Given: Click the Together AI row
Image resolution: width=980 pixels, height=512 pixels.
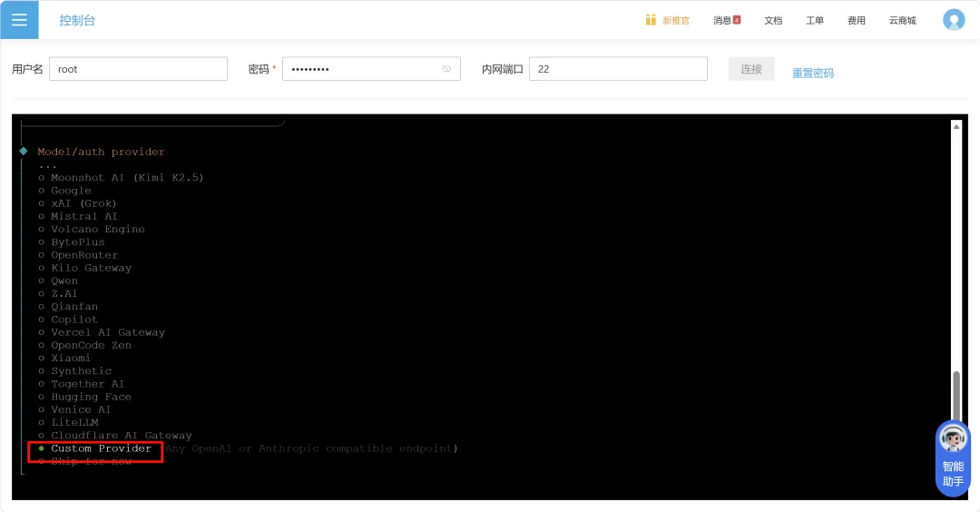Looking at the screenshot, I should tap(82, 384).
